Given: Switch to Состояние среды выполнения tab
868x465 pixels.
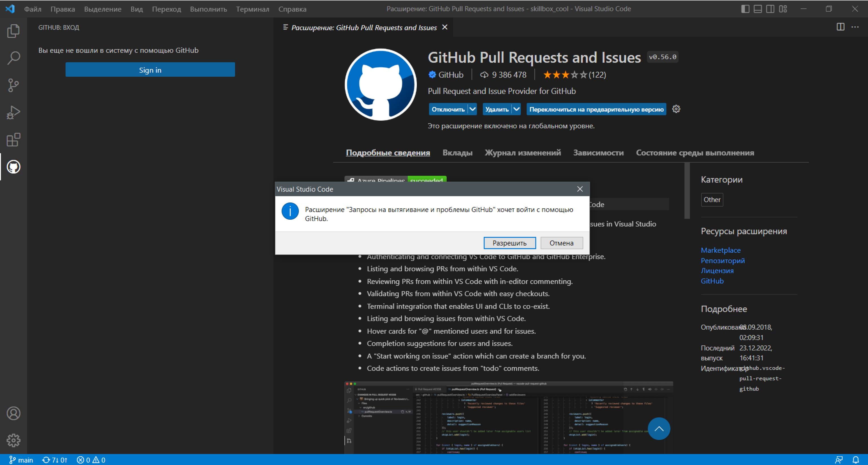Looking at the screenshot, I should pos(695,153).
